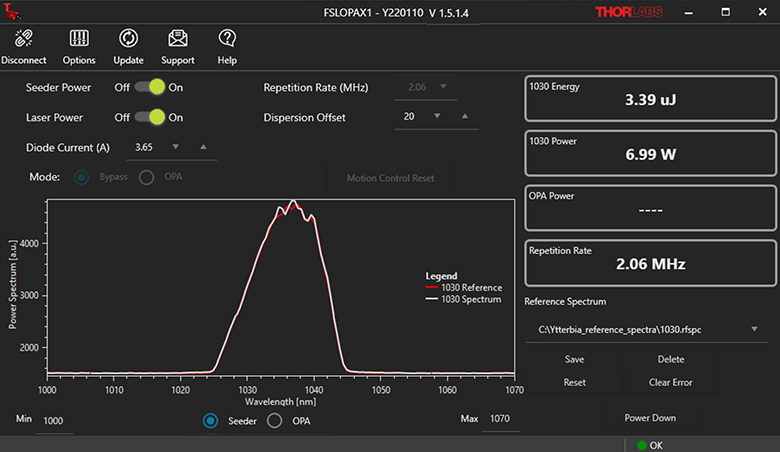Viewport: 780px width, 452px height.
Task: Open the Support envelope icon
Action: pos(178,38)
